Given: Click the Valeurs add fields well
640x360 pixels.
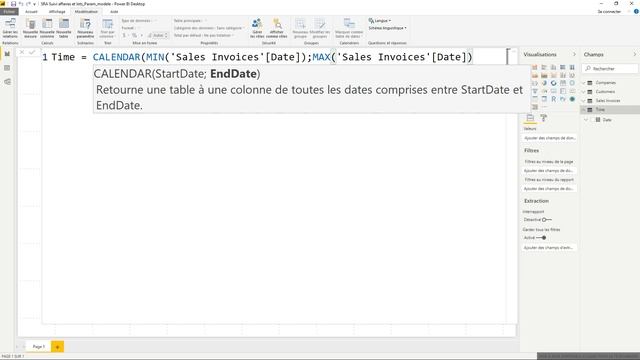Looking at the screenshot, I should pyautogui.click(x=549, y=138).
